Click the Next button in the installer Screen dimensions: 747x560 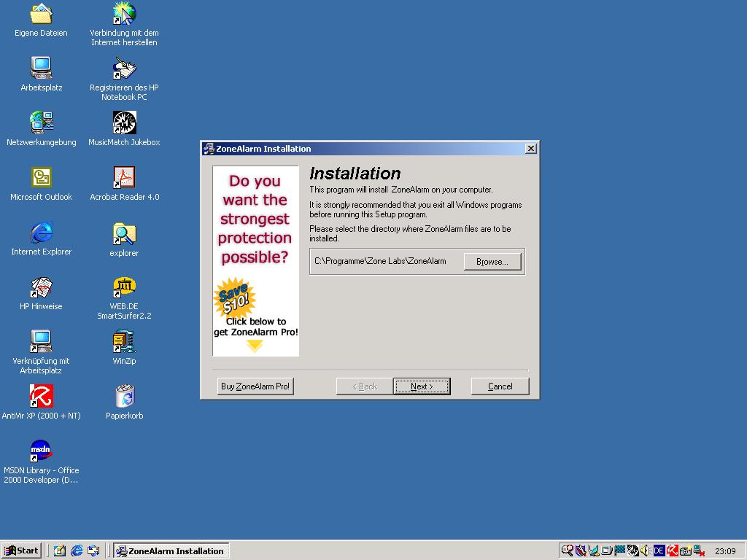(x=422, y=386)
